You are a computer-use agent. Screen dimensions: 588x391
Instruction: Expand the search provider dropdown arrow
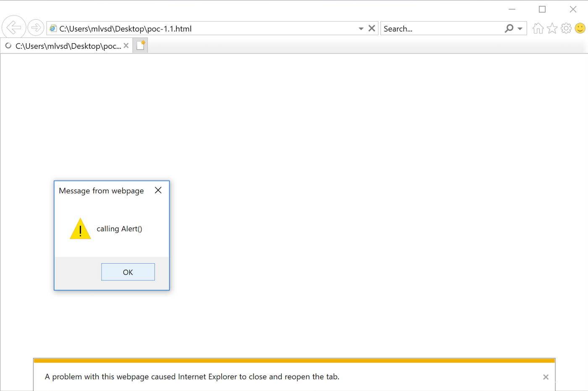point(520,29)
